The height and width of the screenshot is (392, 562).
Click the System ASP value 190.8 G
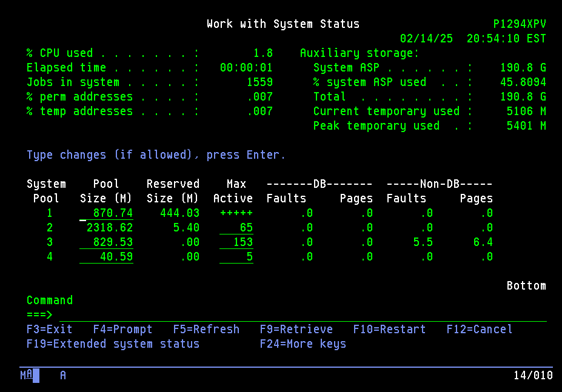[x=523, y=68]
